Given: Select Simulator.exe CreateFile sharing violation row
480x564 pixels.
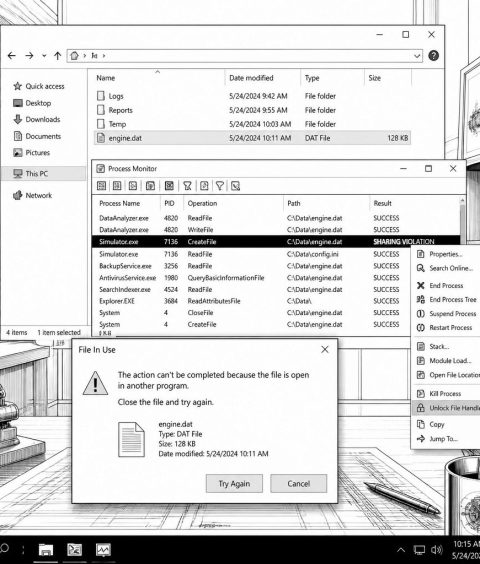Looking at the screenshot, I should (276, 242).
